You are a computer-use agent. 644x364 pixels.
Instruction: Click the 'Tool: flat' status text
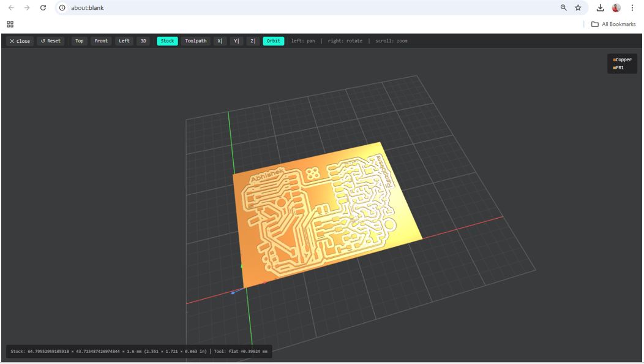coord(241,352)
